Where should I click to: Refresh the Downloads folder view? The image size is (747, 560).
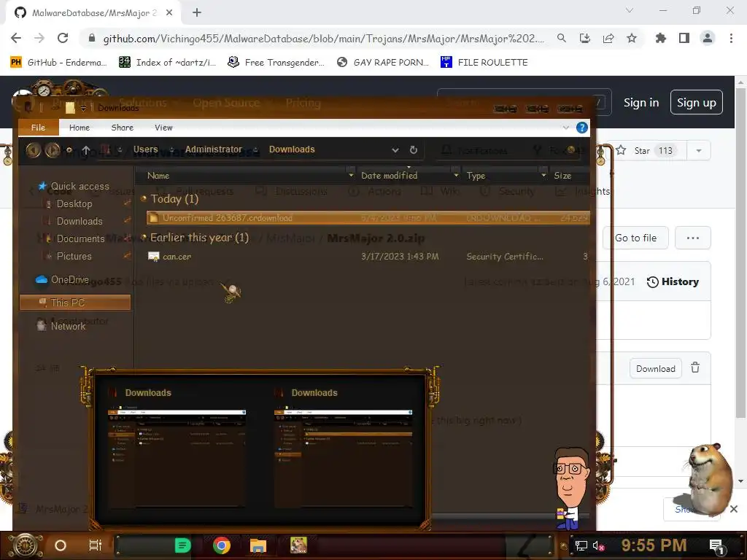[414, 150]
